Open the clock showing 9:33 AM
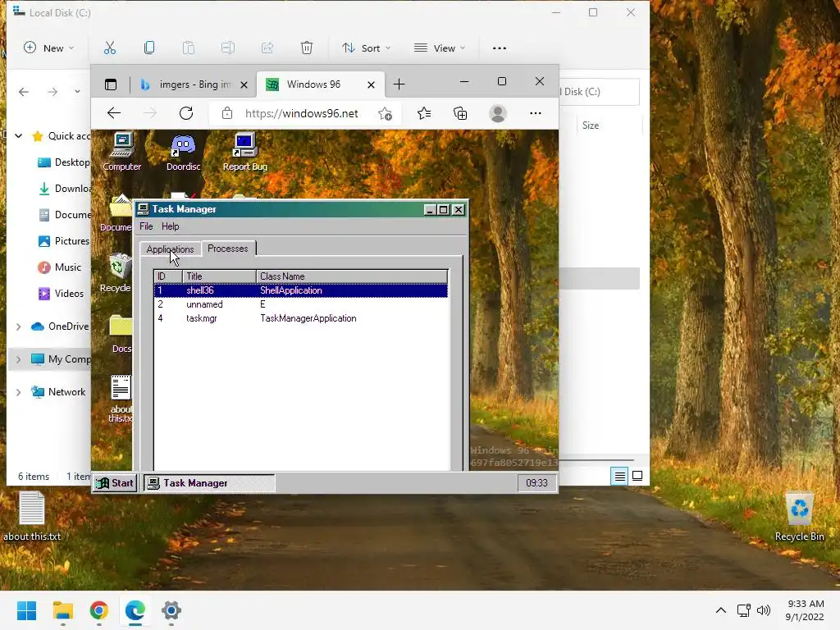This screenshot has height=630, width=840. pyautogui.click(x=805, y=610)
